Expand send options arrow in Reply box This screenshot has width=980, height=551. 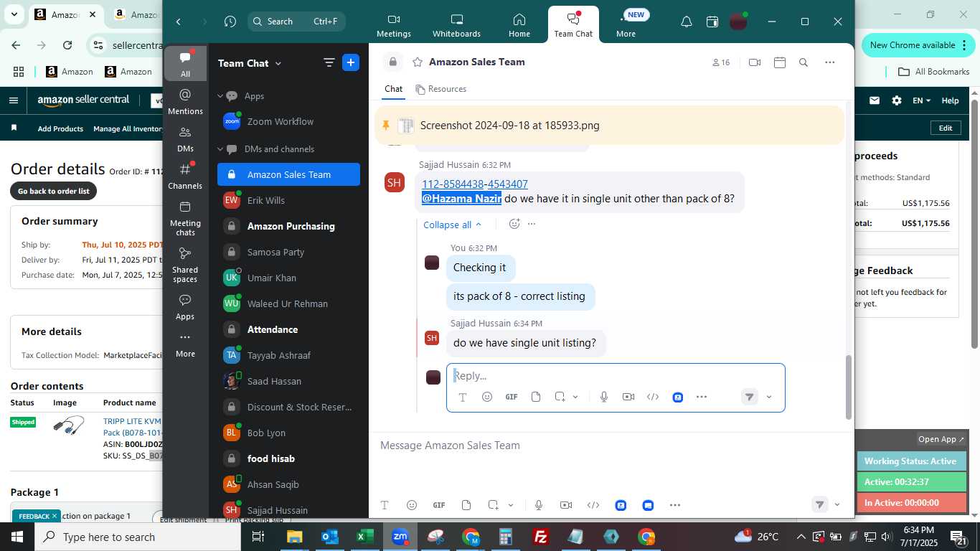point(769,397)
